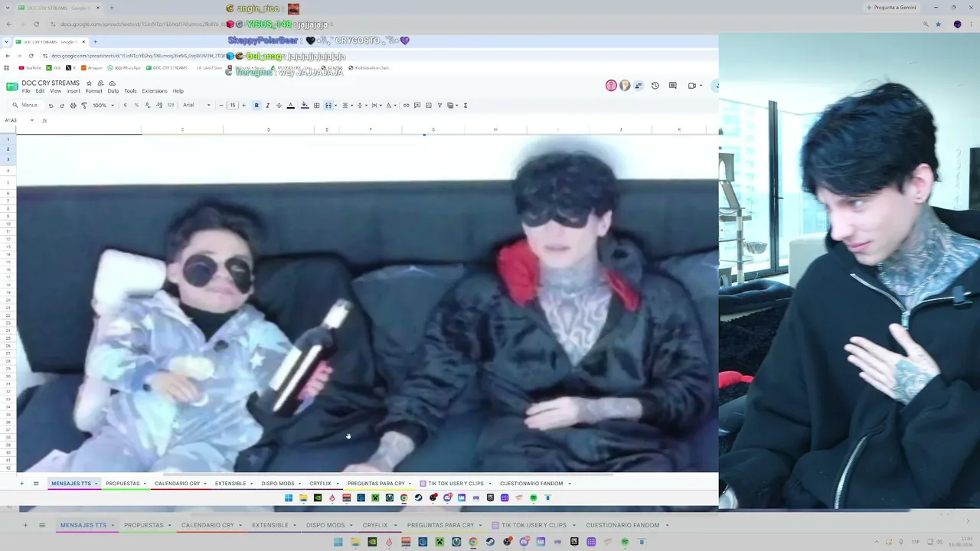Screen dimensions: 980x551
Task: Open Google Chrome in the outer taskbar
Action: pyautogui.click(x=473, y=542)
